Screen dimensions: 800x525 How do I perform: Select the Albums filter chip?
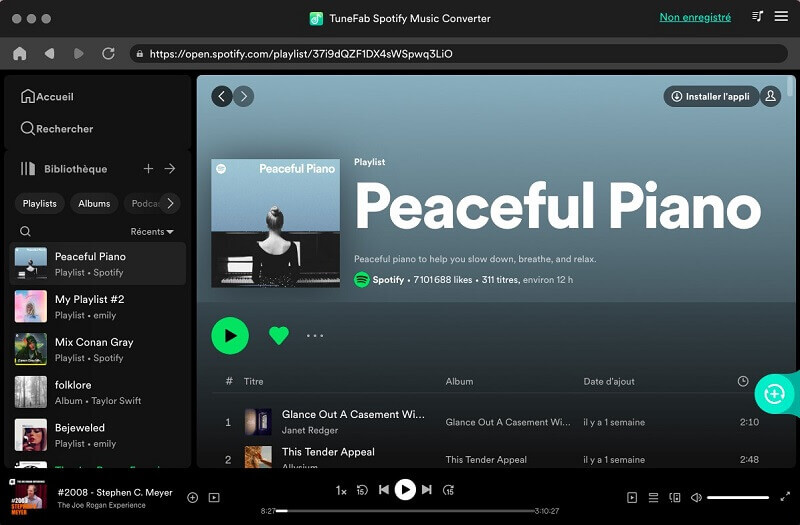coord(94,204)
